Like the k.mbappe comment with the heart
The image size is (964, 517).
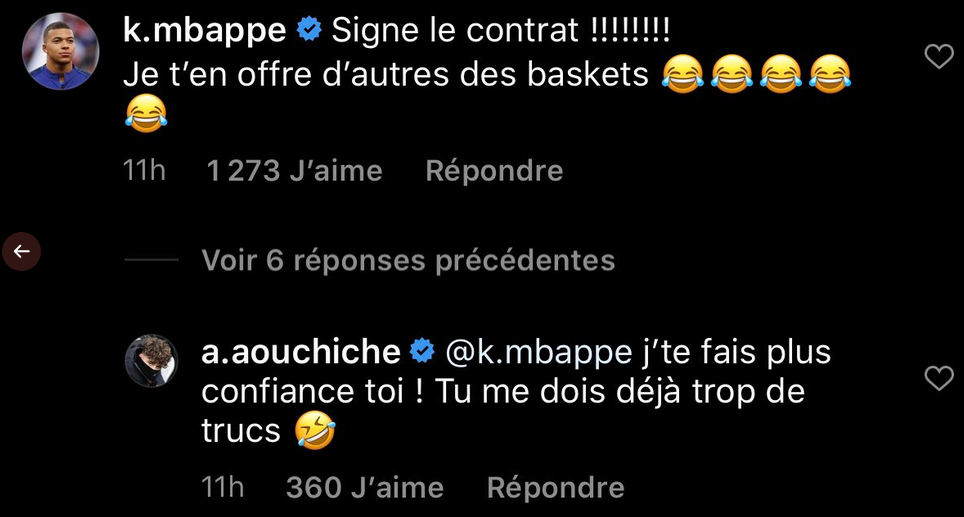click(x=938, y=57)
